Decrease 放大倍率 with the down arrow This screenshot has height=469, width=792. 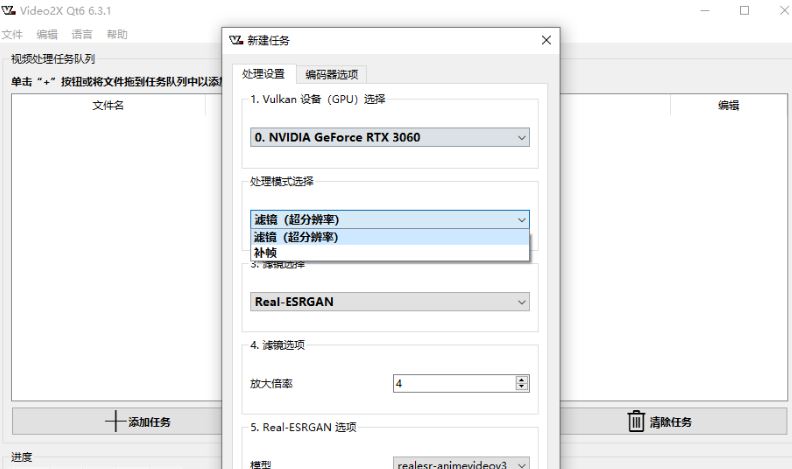(x=521, y=387)
